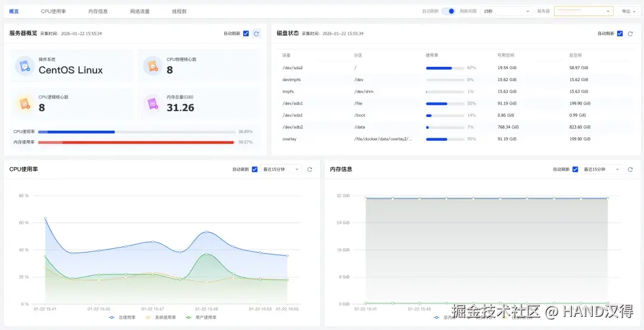Open the 网络流量 tab
Viewport: 644px width, 330px height.
pos(140,11)
